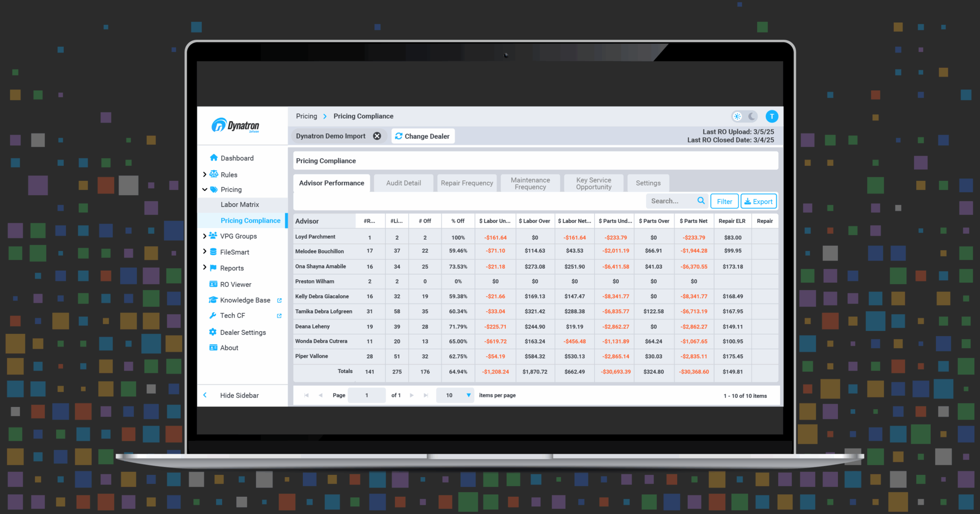Select the Rules scales icon
Viewport: 980px width, 514px height.
[x=214, y=174]
